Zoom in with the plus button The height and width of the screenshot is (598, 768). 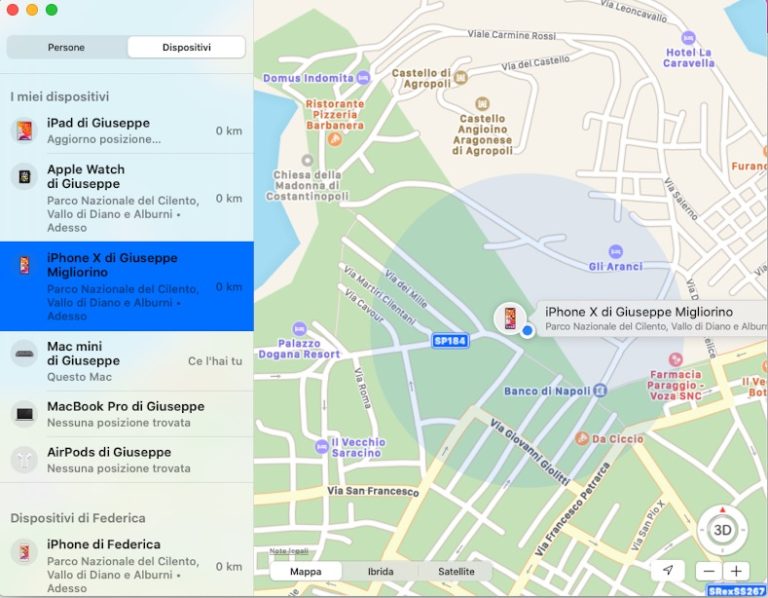(736, 571)
